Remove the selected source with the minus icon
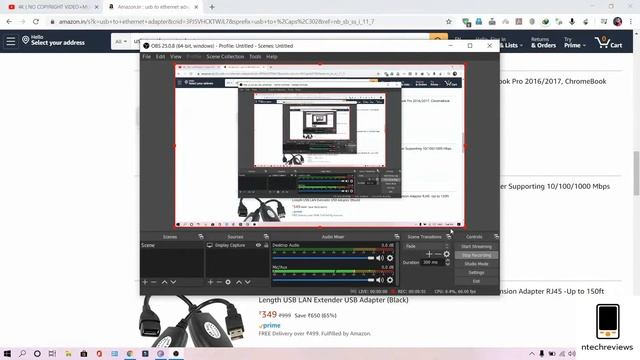640x360 pixels. tap(219, 282)
